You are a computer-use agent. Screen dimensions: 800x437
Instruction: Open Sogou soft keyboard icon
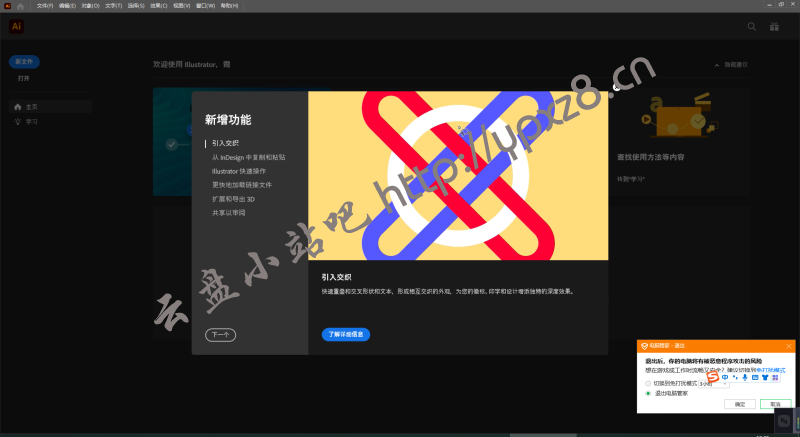click(x=755, y=377)
